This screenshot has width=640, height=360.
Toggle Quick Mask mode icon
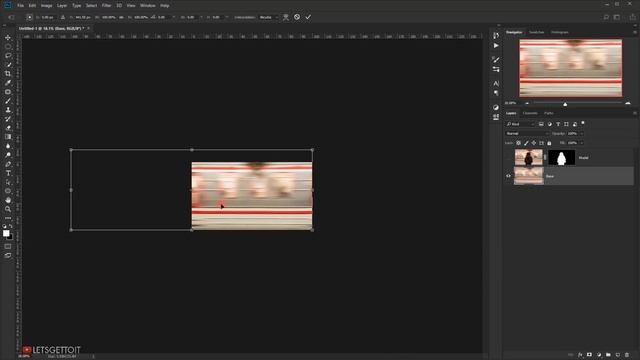[8, 247]
